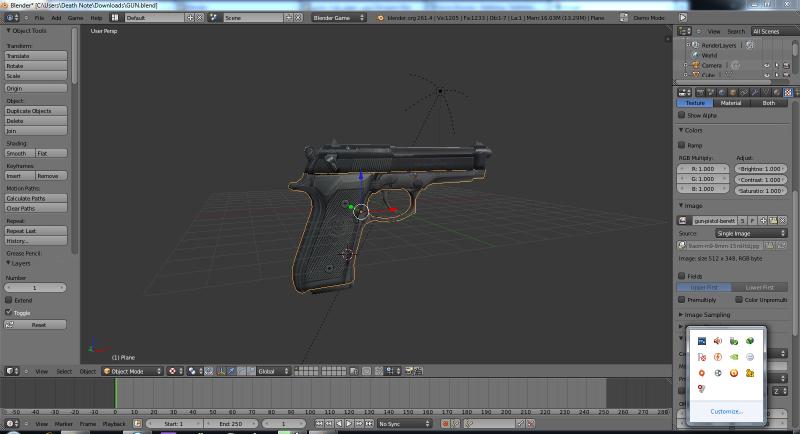800x434 pixels.
Task: Click the 3D manipulator widget toggle icon
Action: pyautogui.click(x=221, y=371)
